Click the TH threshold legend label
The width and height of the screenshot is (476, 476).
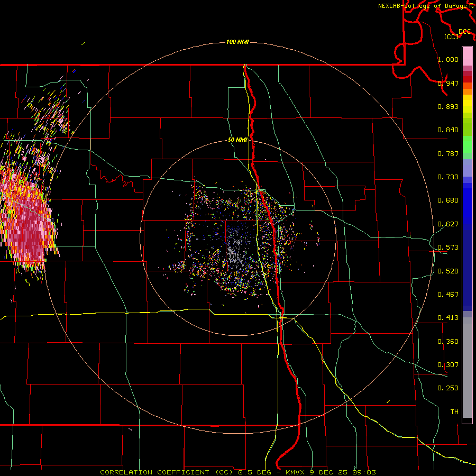pyautogui.click(x=454, y=411)
